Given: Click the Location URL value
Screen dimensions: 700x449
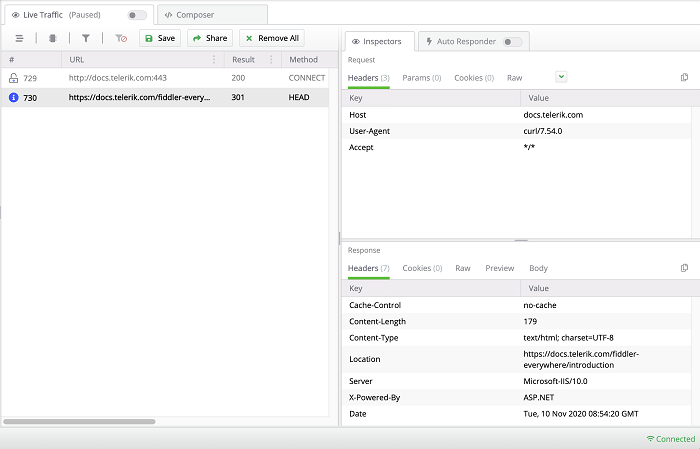Looking at the screenshot, I should click(x=581, y=359).
